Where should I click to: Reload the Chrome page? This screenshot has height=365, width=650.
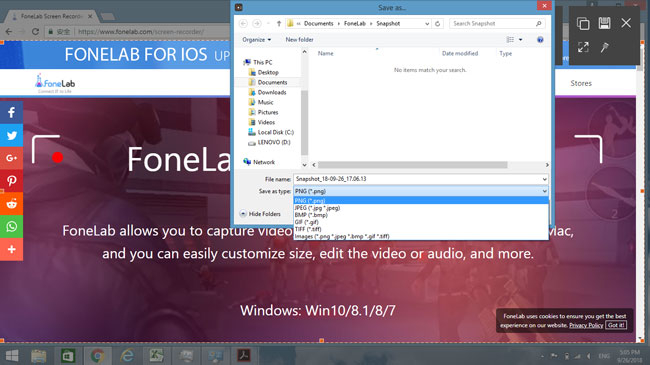(x=35, y=32)
